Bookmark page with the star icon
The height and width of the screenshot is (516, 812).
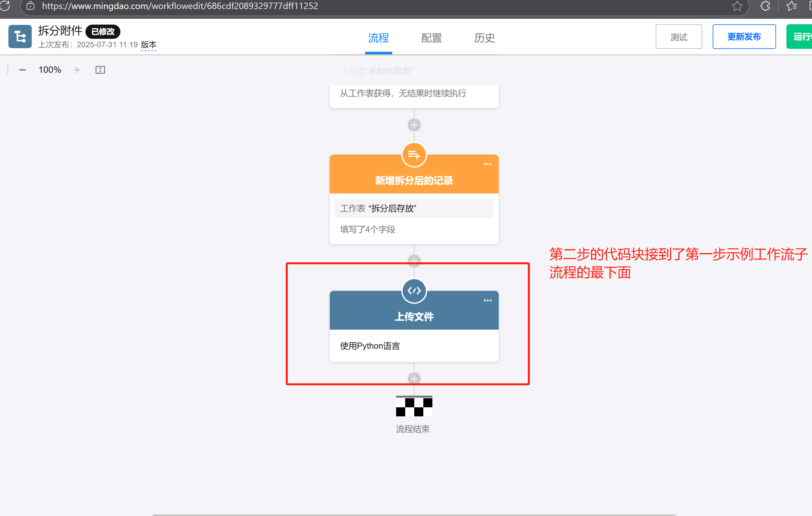click(x=737, y=6)
